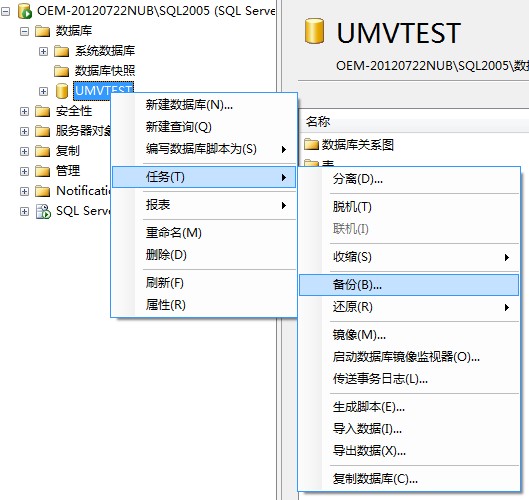Select the 数据库 label in tree
This screenshot has width=529, height=500.
(x=74, y=31)
